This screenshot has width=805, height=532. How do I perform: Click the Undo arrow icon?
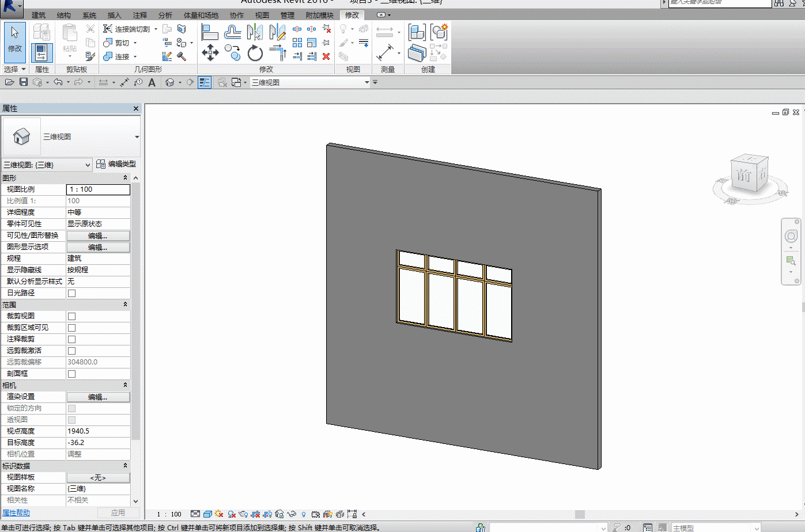pyautogui.click(x=58, y=82)
